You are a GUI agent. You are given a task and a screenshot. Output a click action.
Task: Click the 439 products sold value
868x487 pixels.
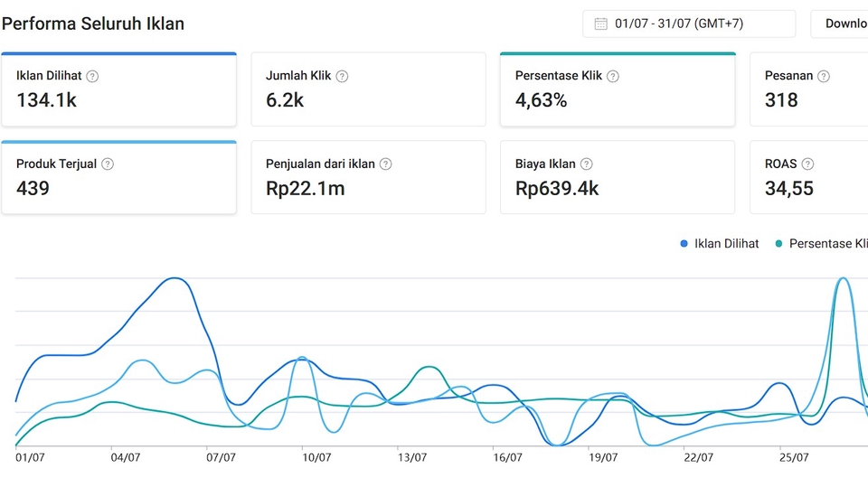[33, 188]
